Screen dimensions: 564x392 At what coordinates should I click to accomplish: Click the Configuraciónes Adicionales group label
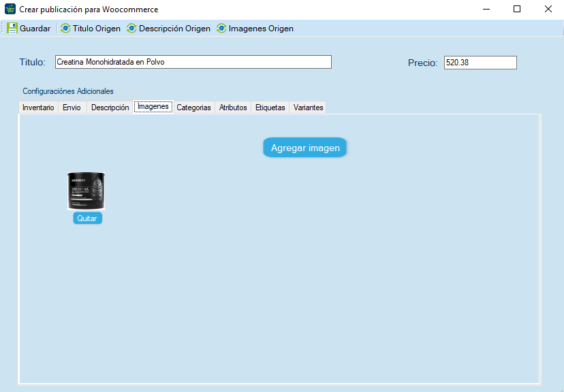pyautogui.click(x=68, y=91)
